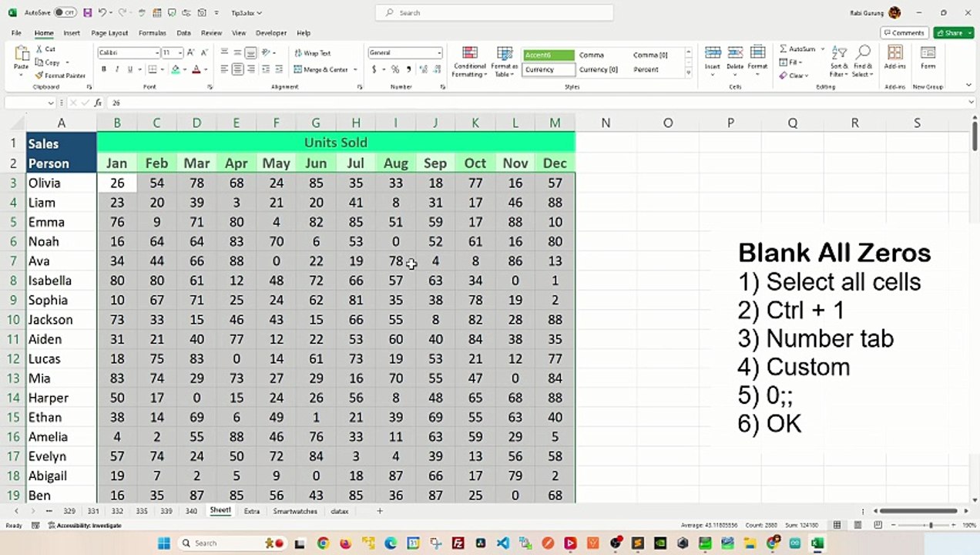Open the font size dropdown

180,53
